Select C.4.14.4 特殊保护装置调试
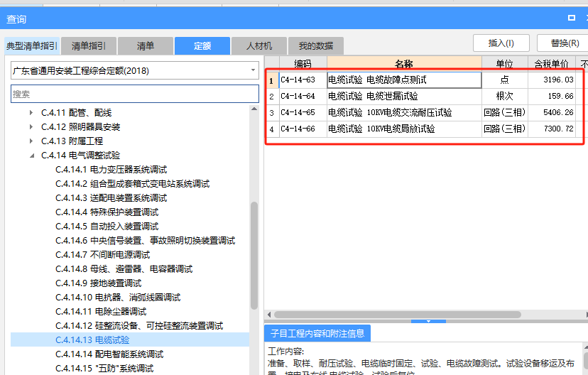588x375 pixels. pos(107,212)
